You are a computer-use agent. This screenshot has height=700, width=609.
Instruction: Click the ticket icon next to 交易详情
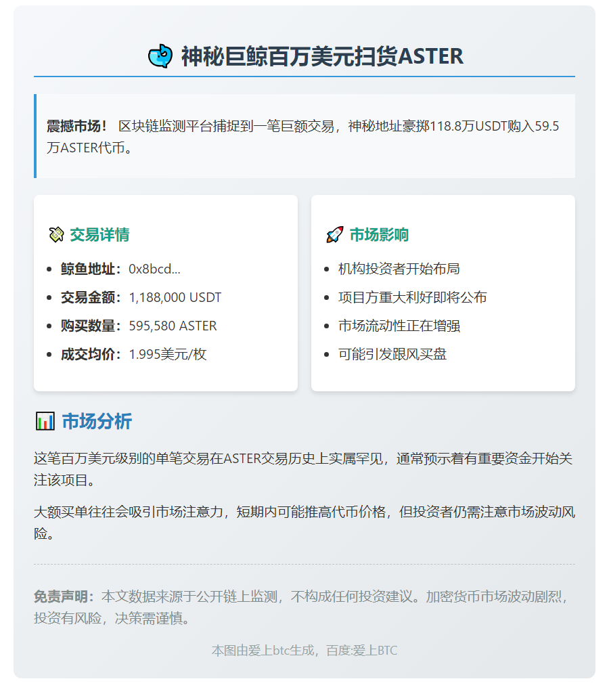coord(55,235)
